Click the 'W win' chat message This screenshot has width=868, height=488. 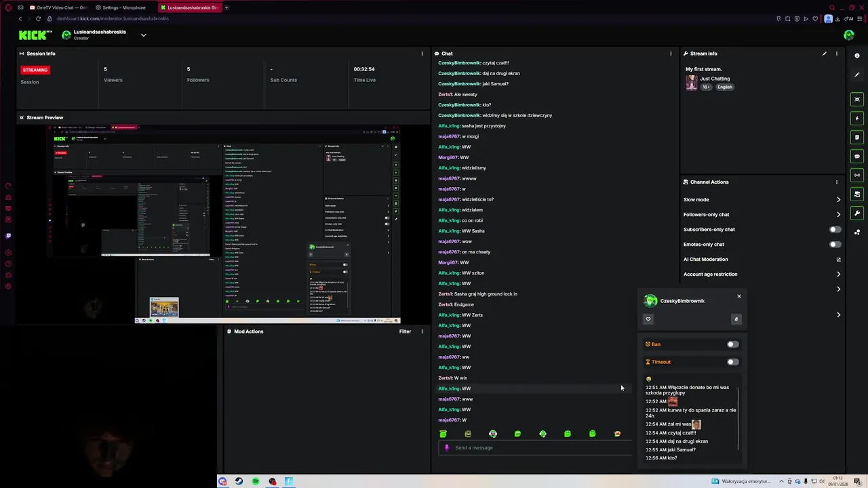pyautogui.click(x=460, y=378)
